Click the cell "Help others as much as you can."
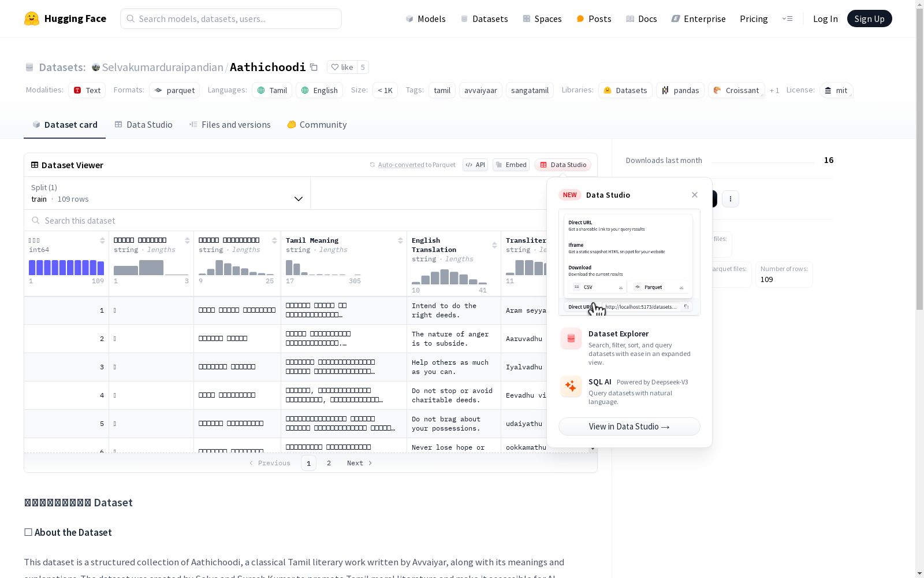Image resolution: width=924 pixels, height=578 pixels. 454,367
